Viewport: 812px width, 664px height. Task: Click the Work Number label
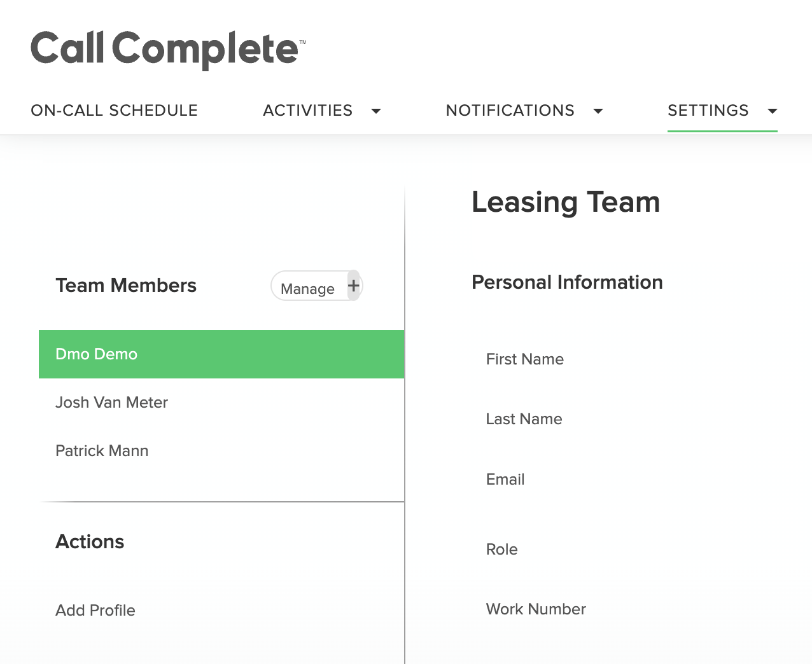536,609
